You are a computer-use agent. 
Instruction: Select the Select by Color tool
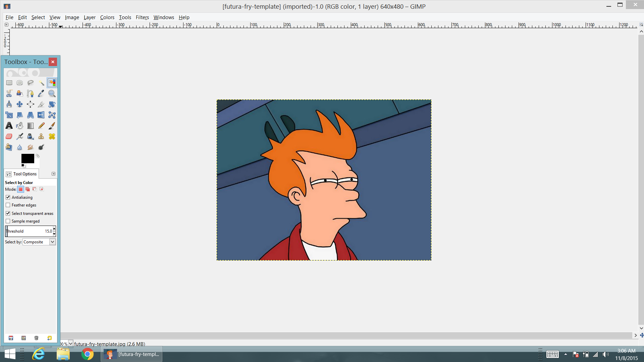coord(52,83)
